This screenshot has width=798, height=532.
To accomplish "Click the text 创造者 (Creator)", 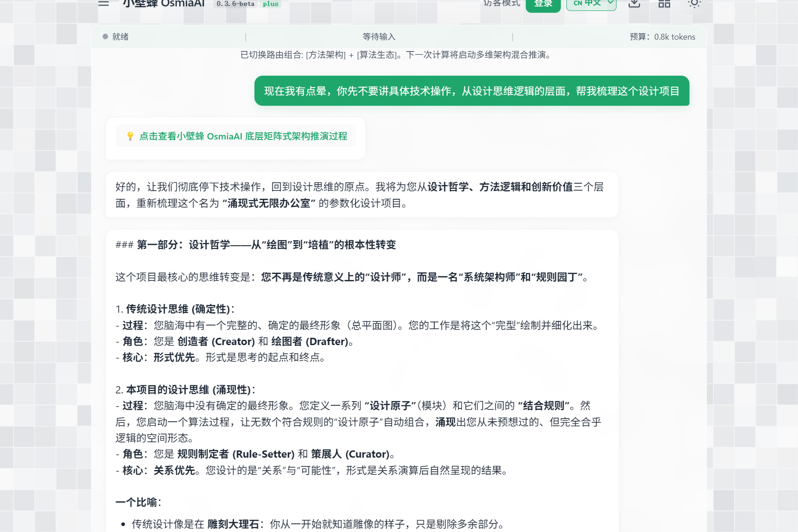I will pos(216,341).
